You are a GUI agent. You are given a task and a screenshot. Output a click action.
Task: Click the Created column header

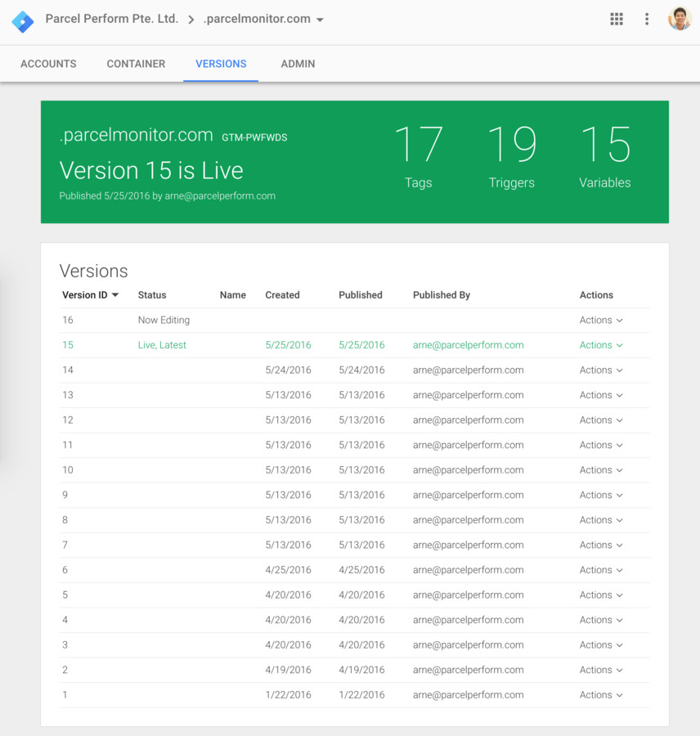coord(282,295)
